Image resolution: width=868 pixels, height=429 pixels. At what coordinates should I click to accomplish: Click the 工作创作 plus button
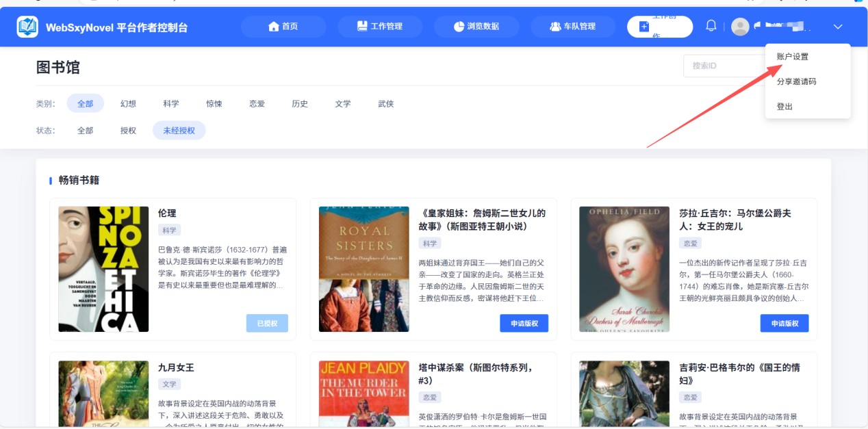coord(643,26)
